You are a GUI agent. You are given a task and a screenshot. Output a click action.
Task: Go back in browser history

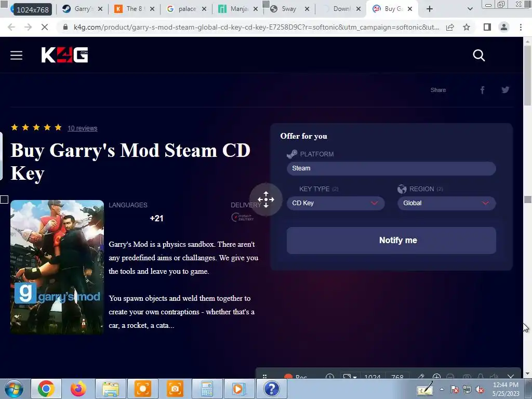(x=11, y=27)
